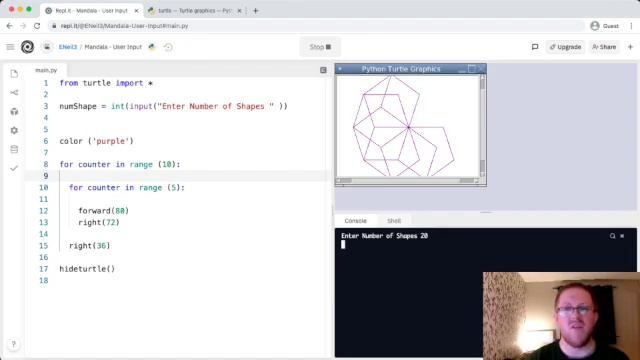Open the help question mark icon
Viewport: 640px width, 360px height.
pyautogui.click(x=13, y=344)
